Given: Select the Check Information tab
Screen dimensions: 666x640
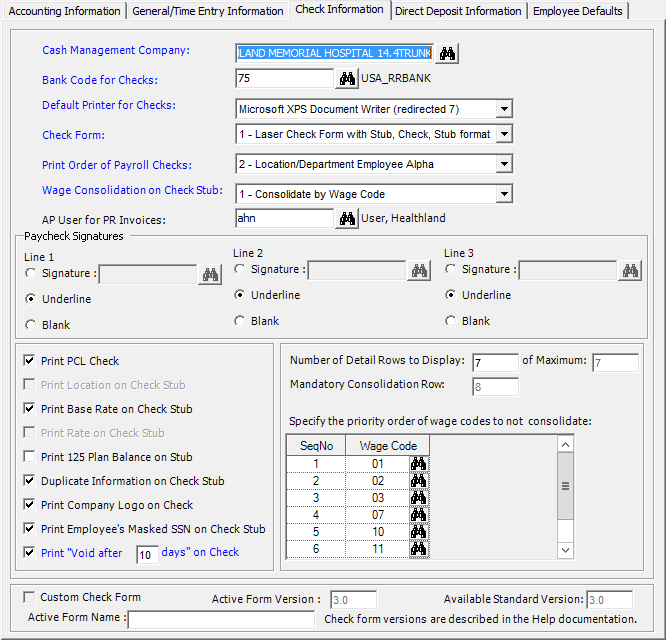Looking at the screenshot, I should (x=339, y=9).
